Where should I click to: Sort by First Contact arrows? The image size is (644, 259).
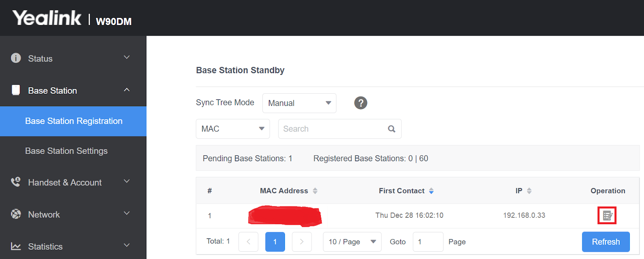pyautogui.click(x=431, y=191)
